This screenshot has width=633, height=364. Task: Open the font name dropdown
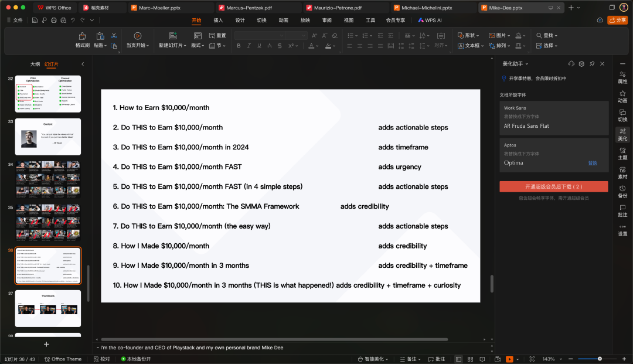[x=282, y=36]
